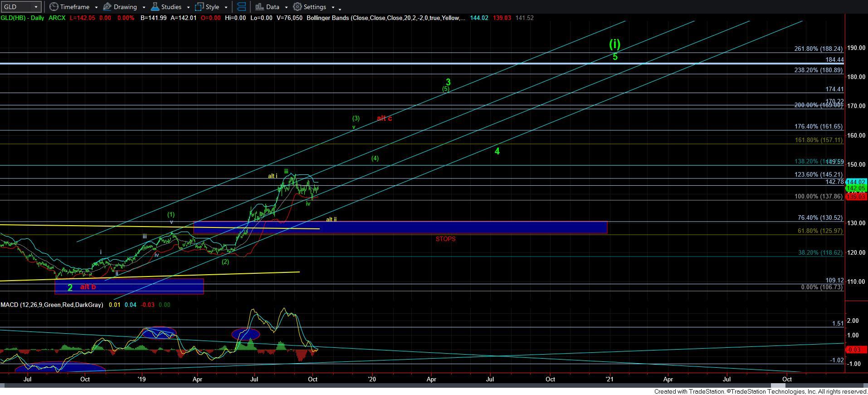Expand the Drawing dropdown arrow
868x395 pixels.
click(x=144, y=7)
